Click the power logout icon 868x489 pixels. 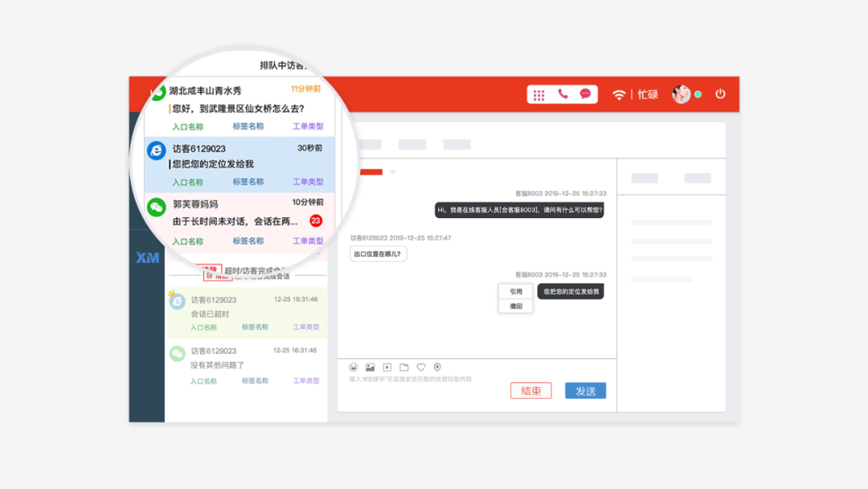click(720, 94)
